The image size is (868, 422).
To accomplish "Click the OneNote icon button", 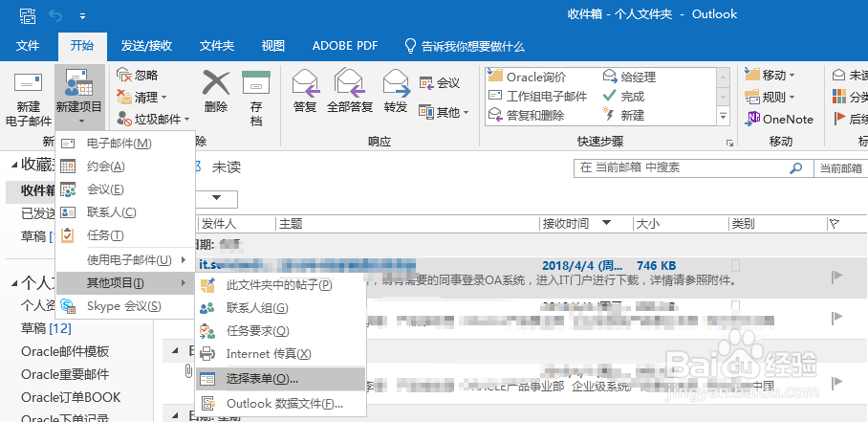I will 779,119.
